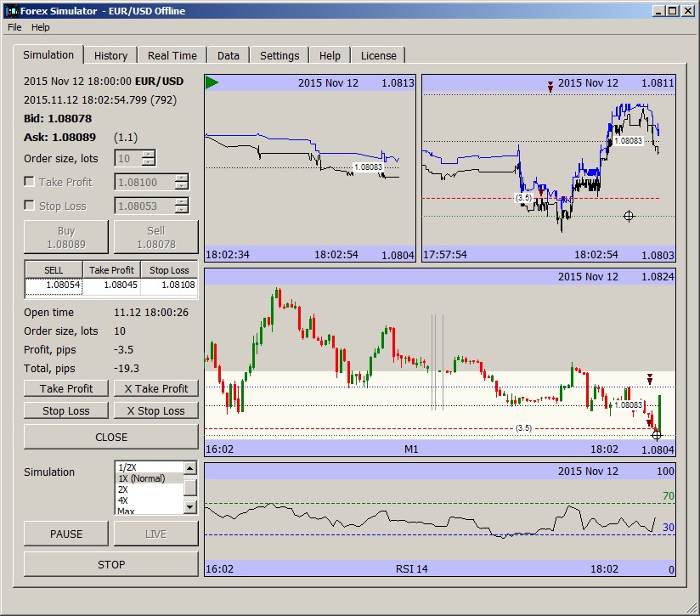Click the crosshair target on the zoomed tick chart

(x=629, y=216)
